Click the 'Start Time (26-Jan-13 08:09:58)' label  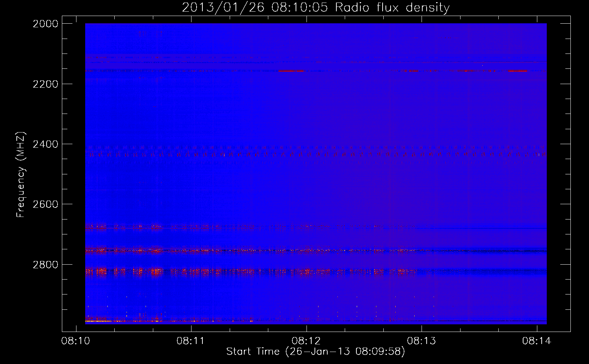point(316,351)
